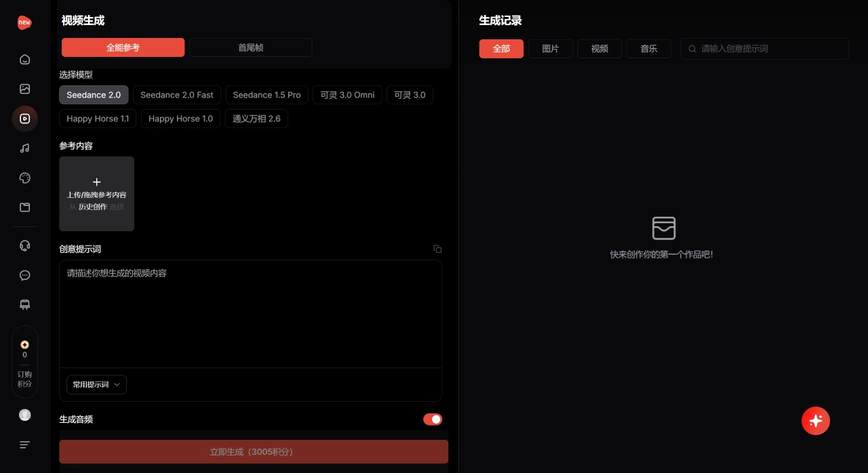The height and width of the screenshot is (473, 868).
Task: Open the color palette sidebar icon
Action: pyautogui.click(x=25, y=178)
